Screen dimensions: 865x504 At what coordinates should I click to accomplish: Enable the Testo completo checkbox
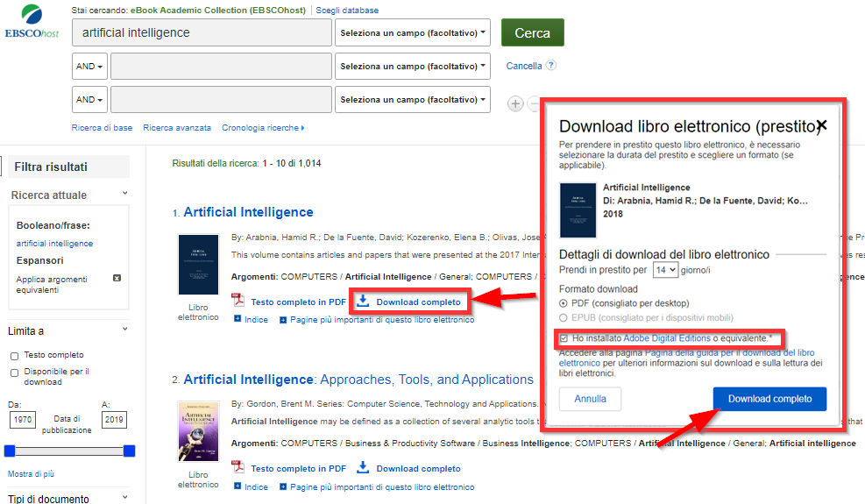(14, 356)
